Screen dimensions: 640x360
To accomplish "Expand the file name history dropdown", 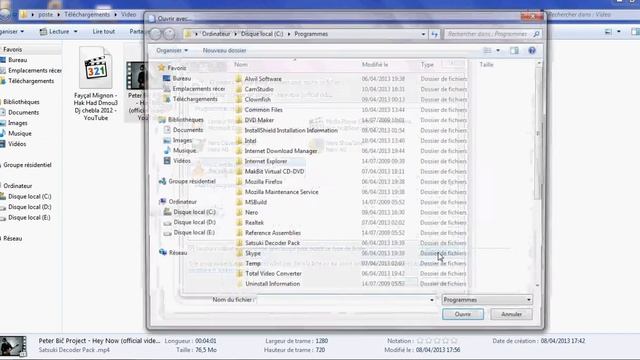I will [432, 300].
